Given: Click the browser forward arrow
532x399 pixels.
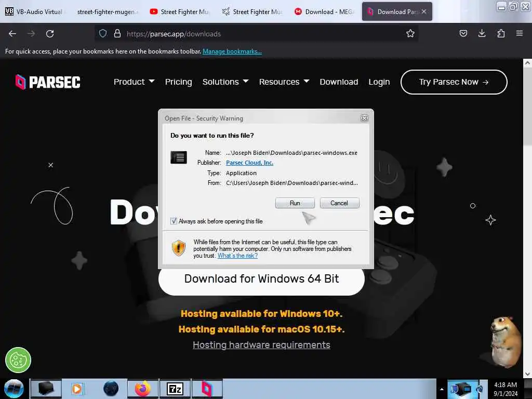Looking at the screenshot, I should coord(31,34).
